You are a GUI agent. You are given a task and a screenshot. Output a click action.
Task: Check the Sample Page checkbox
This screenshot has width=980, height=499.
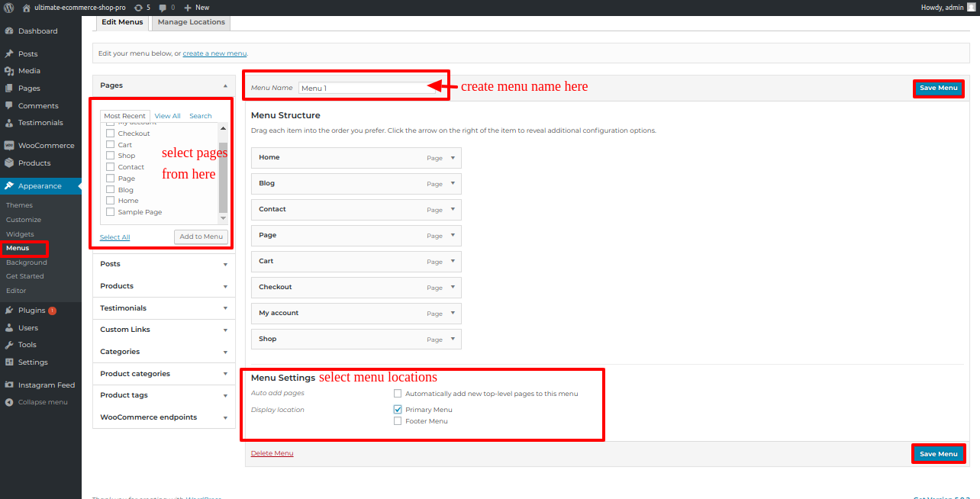111,212
